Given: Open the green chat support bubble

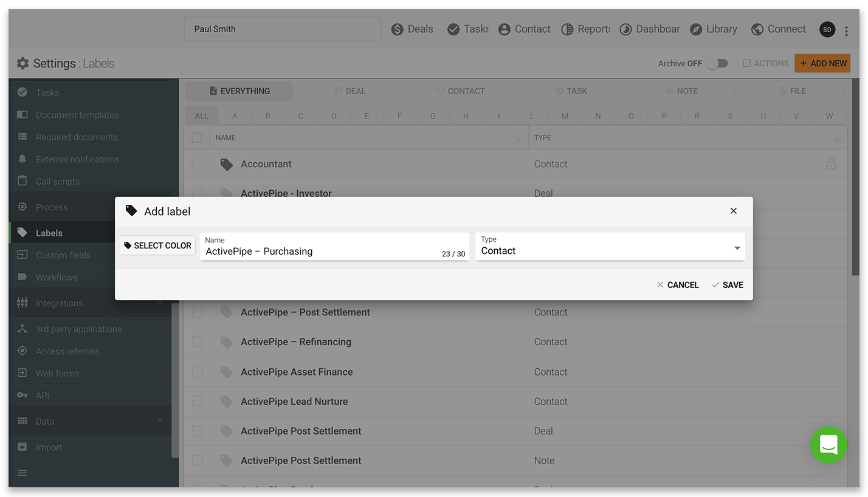Looking at the screenshot, I should (828, 445).
